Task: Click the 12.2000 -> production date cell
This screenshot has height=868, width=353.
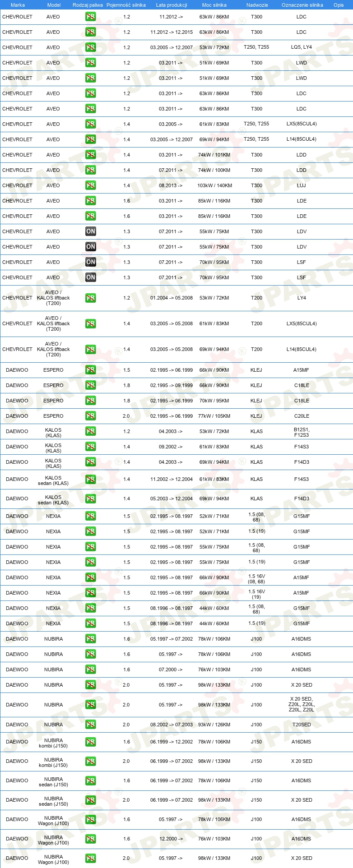Action: (171, 839)
